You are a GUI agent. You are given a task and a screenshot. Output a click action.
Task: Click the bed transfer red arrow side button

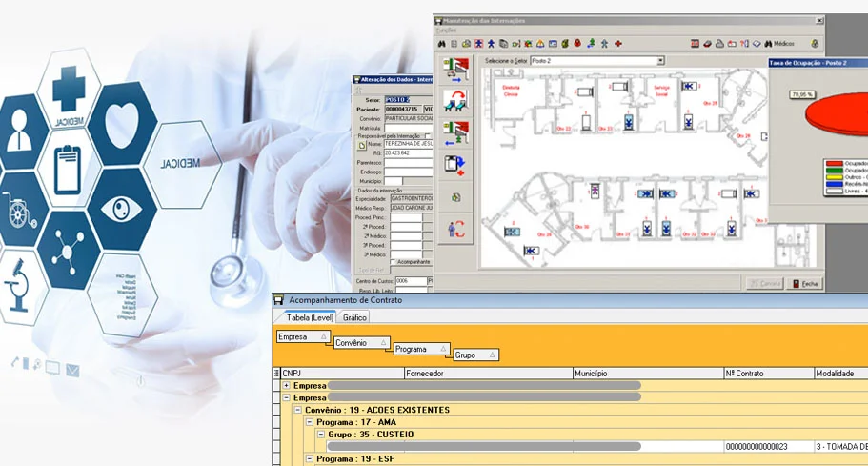tap(456, 101)
